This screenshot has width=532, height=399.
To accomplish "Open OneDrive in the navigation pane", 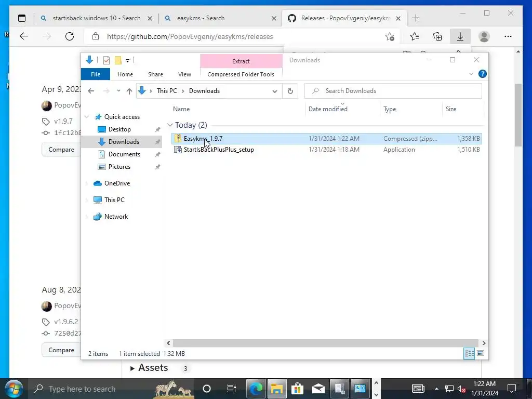I will pyautogui.click(x=117, y=183).
